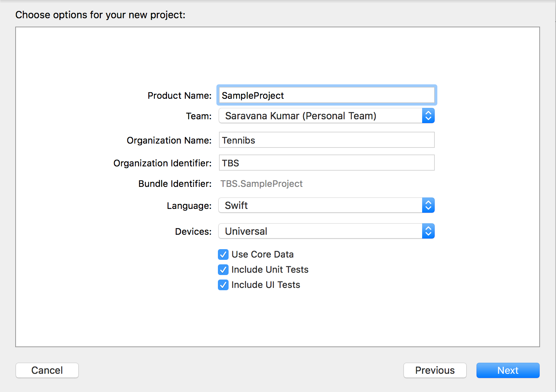Viewport: 556px width, 392px height.
Task: Click the Devices label
Action: pos(193,232)
